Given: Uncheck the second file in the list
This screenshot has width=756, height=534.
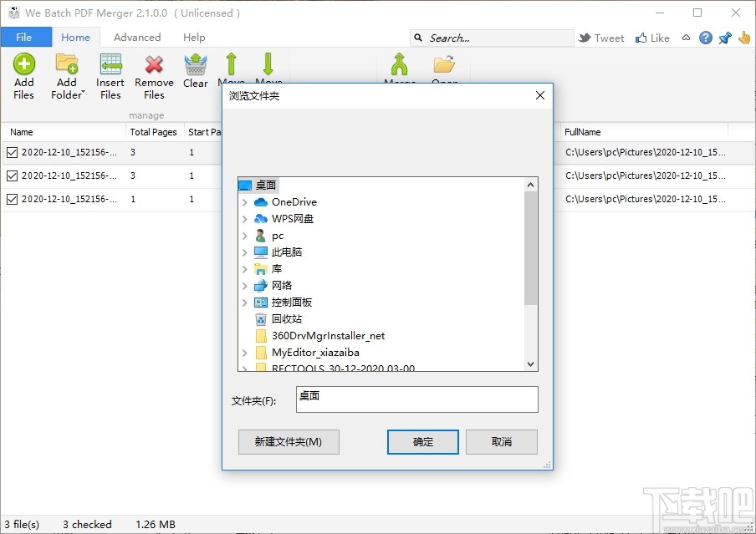Looking at the screenshot, I should coord(11,175).
